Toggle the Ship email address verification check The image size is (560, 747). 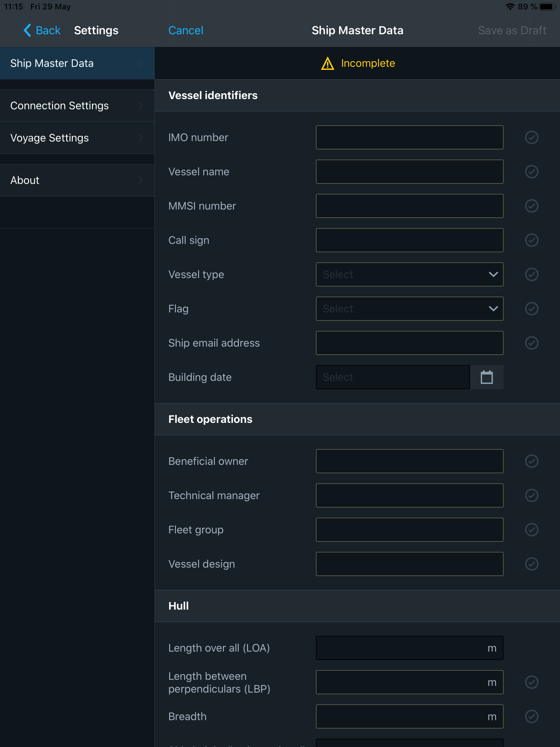pyautogui.click(x=531, y=343)
